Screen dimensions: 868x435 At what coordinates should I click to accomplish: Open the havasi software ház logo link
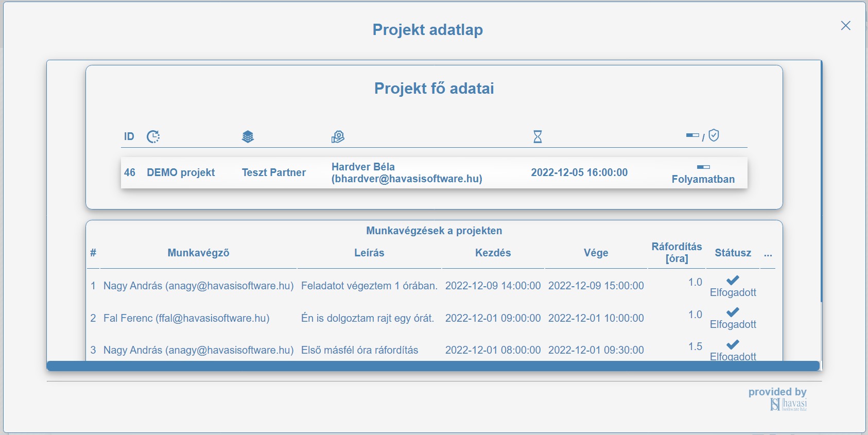tap(788, 405)
